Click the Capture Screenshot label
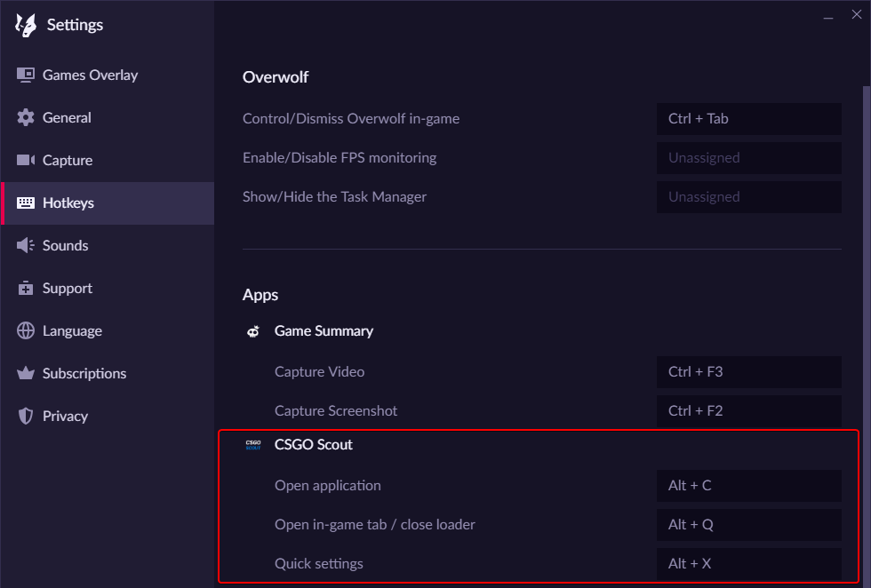The height and width of the screenshot is (588, 871). (336, 411)
